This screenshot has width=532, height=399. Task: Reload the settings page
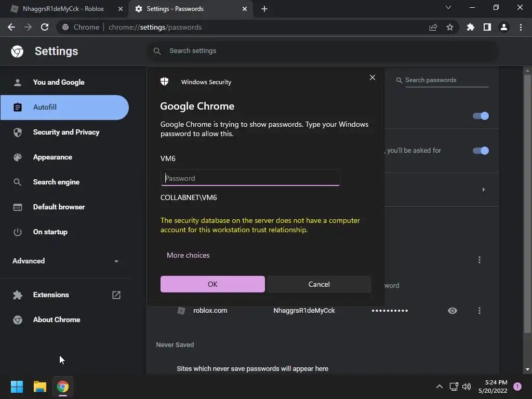pyautogui.click(x=45, y=27)
